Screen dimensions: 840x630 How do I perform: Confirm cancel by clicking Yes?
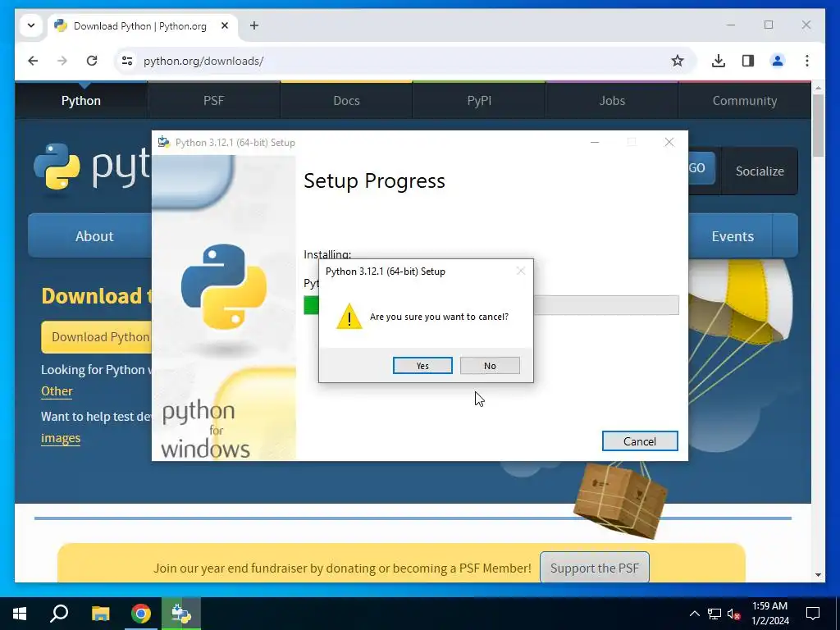pyautogui.click(x=422, y=365)
